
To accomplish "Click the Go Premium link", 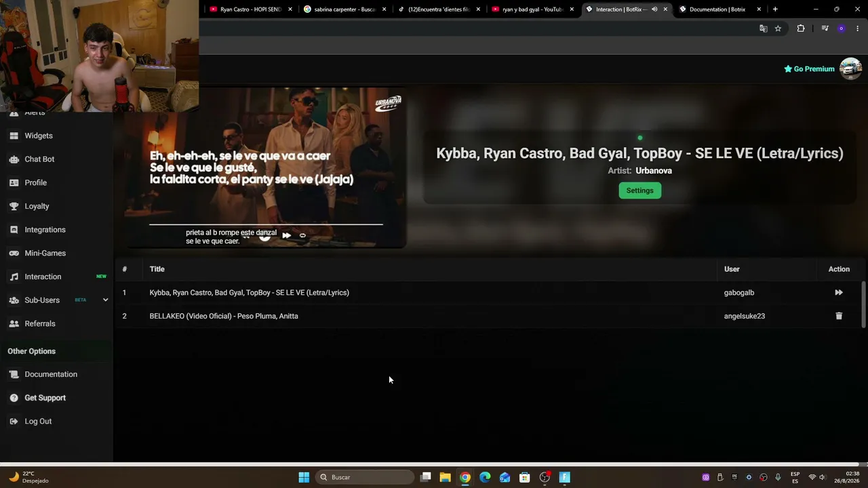I will (x=809, y=69).
